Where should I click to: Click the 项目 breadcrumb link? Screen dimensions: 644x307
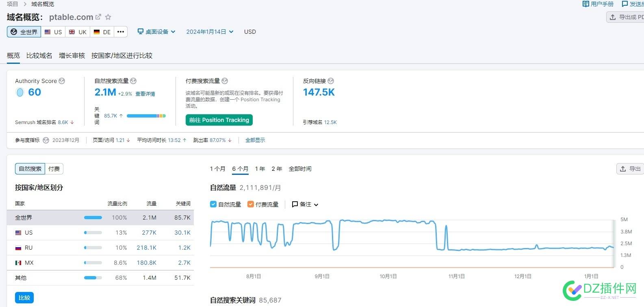tap(13, 4)
